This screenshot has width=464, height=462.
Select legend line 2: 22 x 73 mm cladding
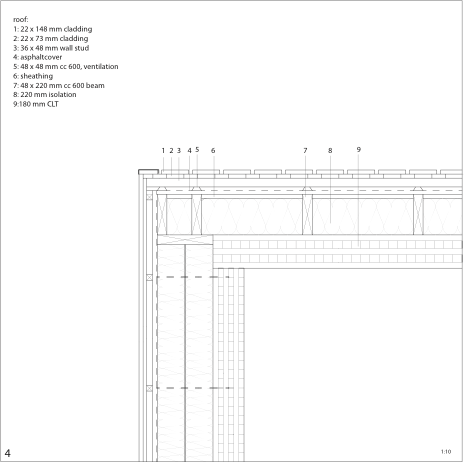[x=51, y=38]
